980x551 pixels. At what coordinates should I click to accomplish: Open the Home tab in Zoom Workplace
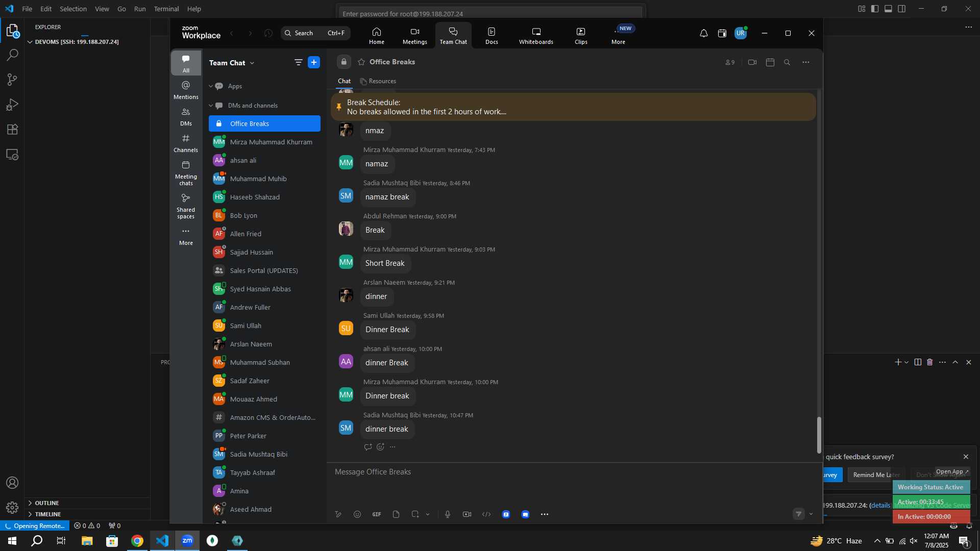pos(377,36)
